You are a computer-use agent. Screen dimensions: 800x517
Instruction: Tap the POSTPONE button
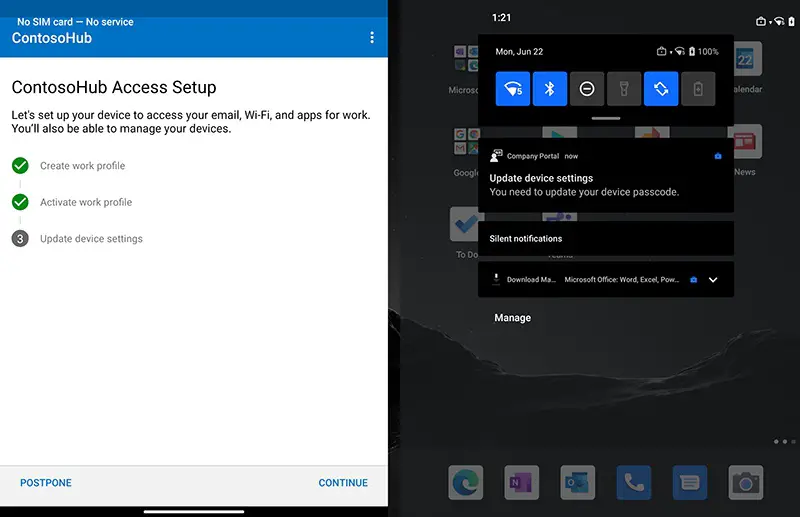coord(46,483)
